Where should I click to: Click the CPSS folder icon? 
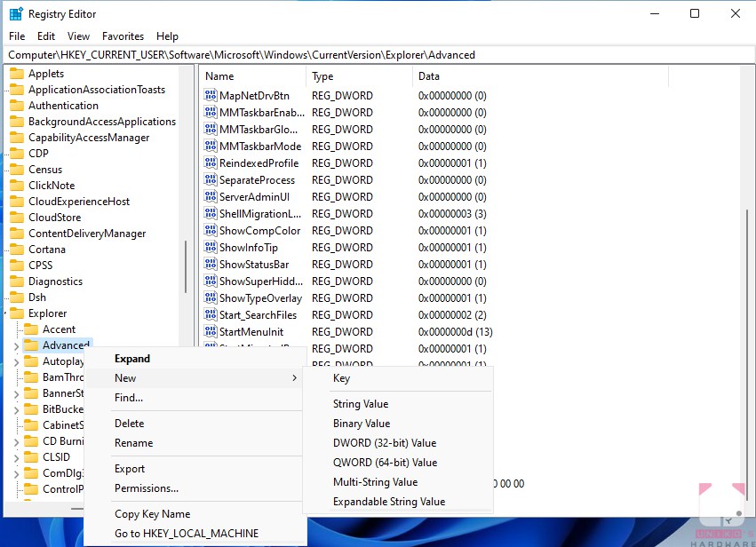17,266
